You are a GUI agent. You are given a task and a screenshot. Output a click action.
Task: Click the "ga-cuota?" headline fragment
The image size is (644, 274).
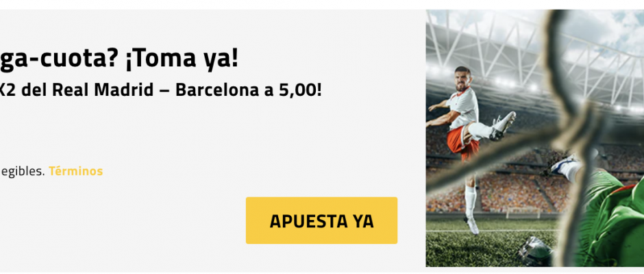click(x=58, y=58)
